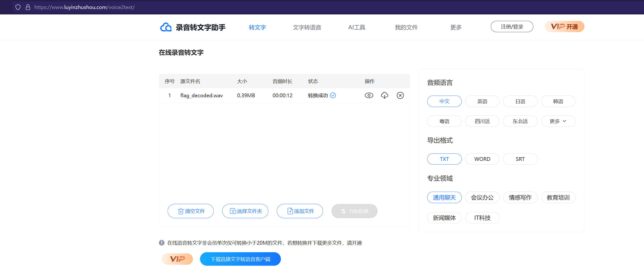Image resolution: width=644 pixels, height=278 pixels.
Task: Select 中文 audio language
Action: (444, 101)
